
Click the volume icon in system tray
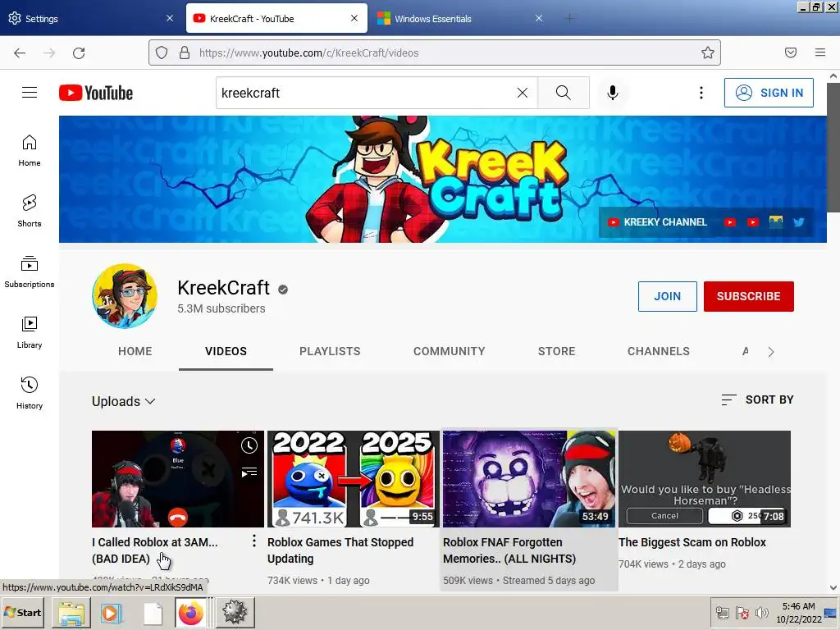pyautogui.click(x=762, y=612)
